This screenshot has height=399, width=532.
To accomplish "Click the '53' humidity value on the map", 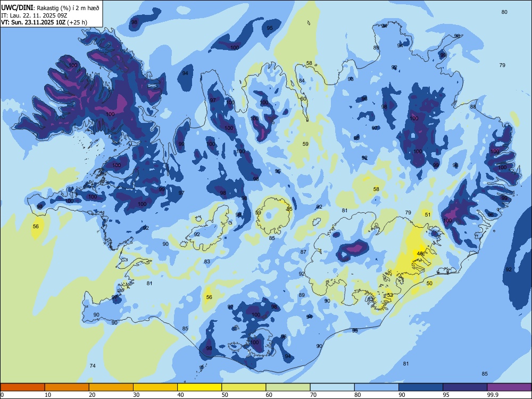I will pos(390,295).
